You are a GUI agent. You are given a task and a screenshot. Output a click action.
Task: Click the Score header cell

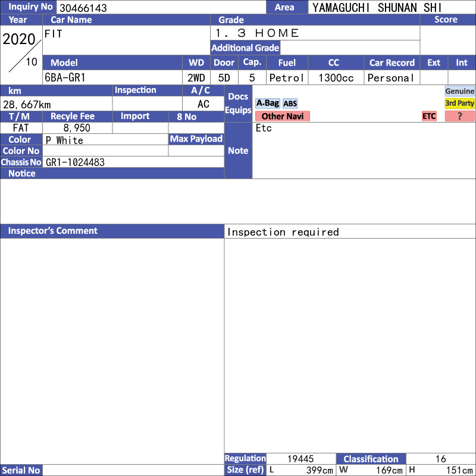tap(448, 20)
